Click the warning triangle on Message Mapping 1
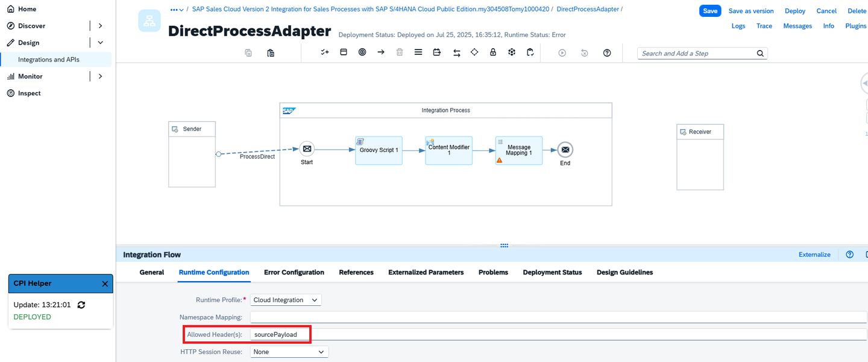 [x=499, y=160]
